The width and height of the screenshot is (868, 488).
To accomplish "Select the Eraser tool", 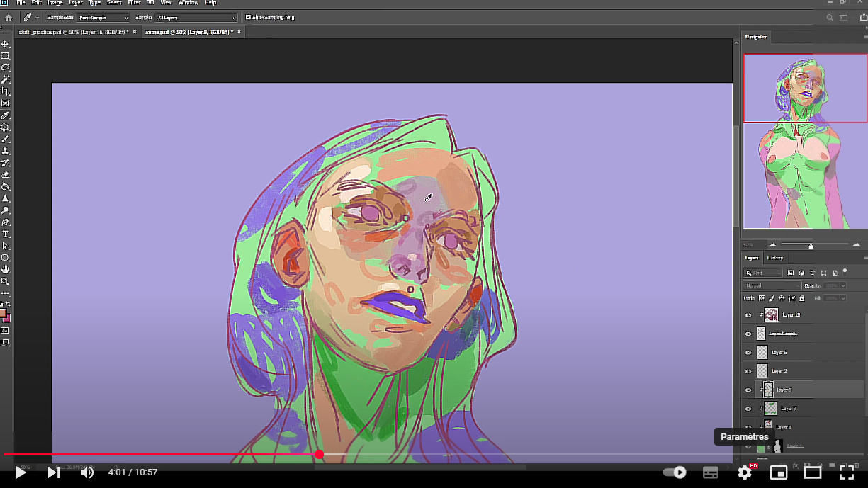I will coord(6,175).
